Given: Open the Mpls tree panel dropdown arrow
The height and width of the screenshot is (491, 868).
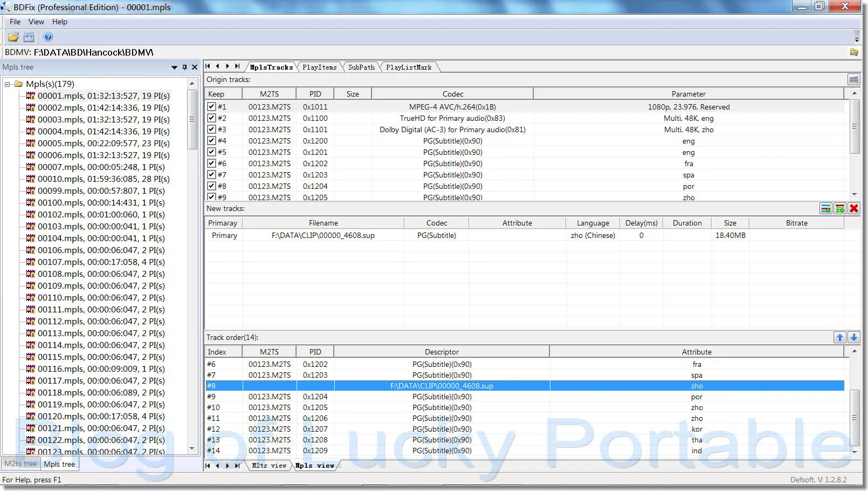Looking at the screenshot, I should [174, 67].
